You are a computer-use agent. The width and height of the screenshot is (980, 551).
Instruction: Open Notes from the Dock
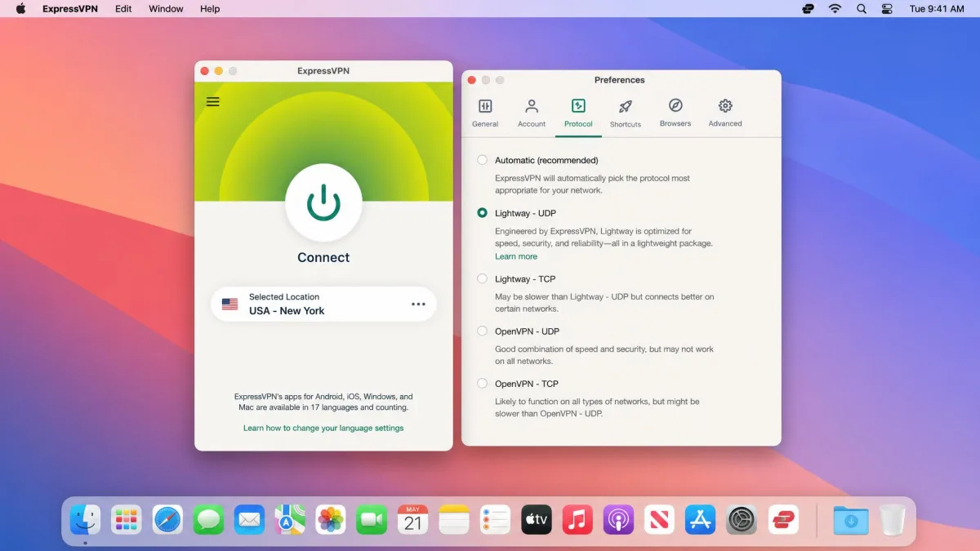(x=454, y=520)
